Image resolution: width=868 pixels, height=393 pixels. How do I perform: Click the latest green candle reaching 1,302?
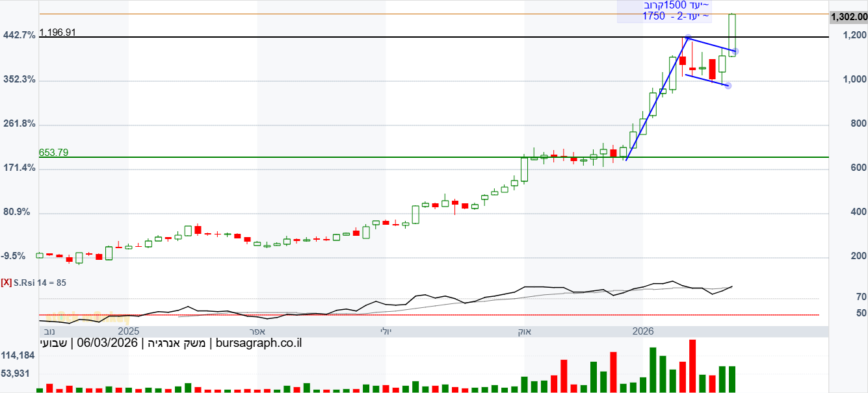pyautogui.click(x=732, y=34)
